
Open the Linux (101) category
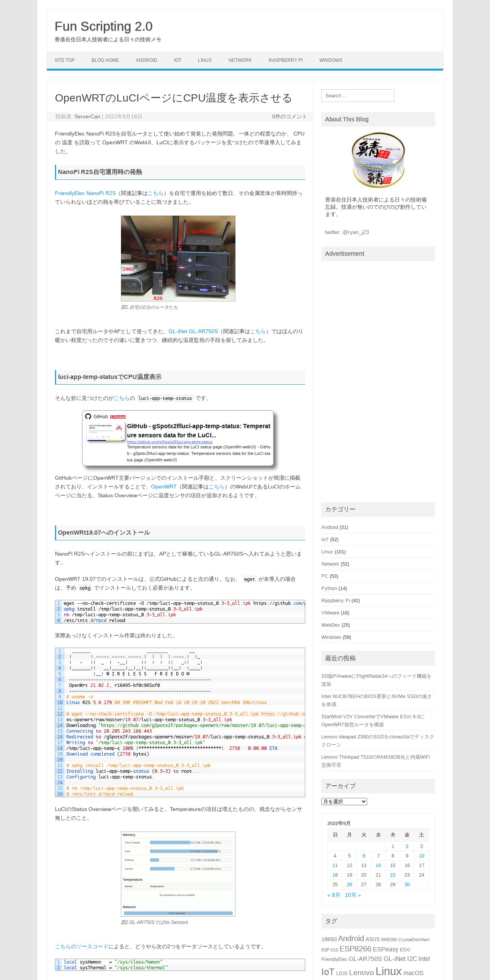tap(327, 552)
